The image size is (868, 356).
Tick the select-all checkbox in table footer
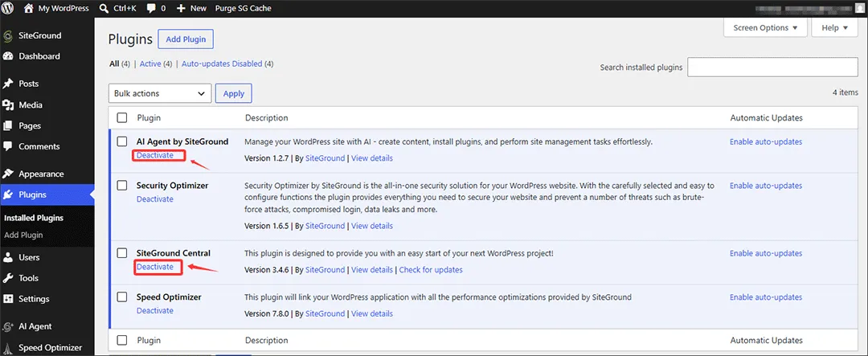[x=122, y=341]
